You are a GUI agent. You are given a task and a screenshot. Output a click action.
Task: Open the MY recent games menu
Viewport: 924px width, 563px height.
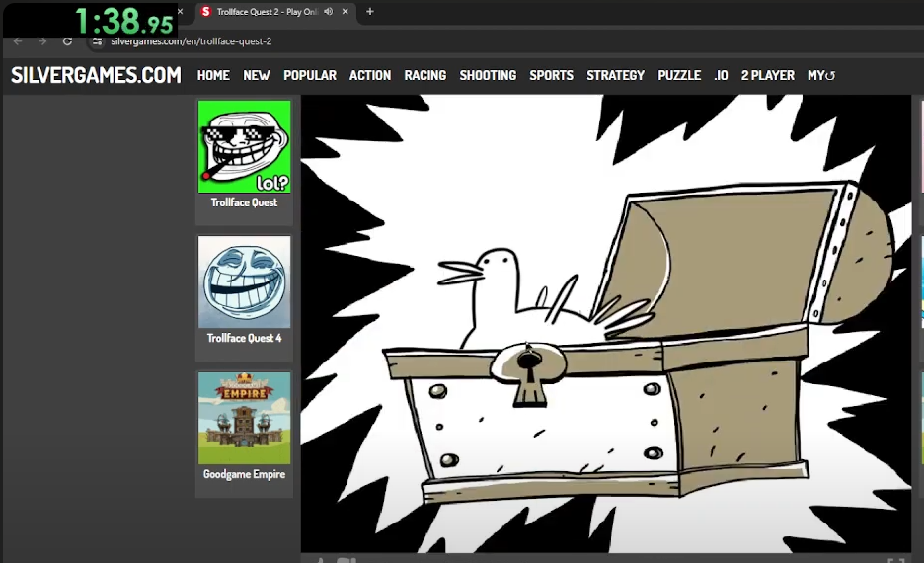click(x=821, y=75)
